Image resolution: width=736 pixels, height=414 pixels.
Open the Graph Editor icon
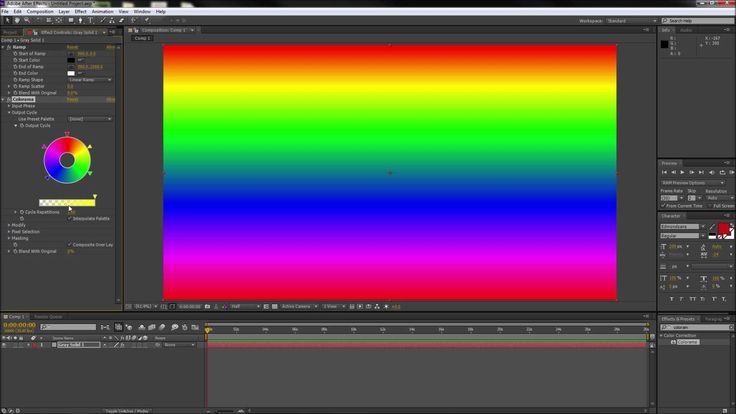pyautogui.click(x=195, y=327)
